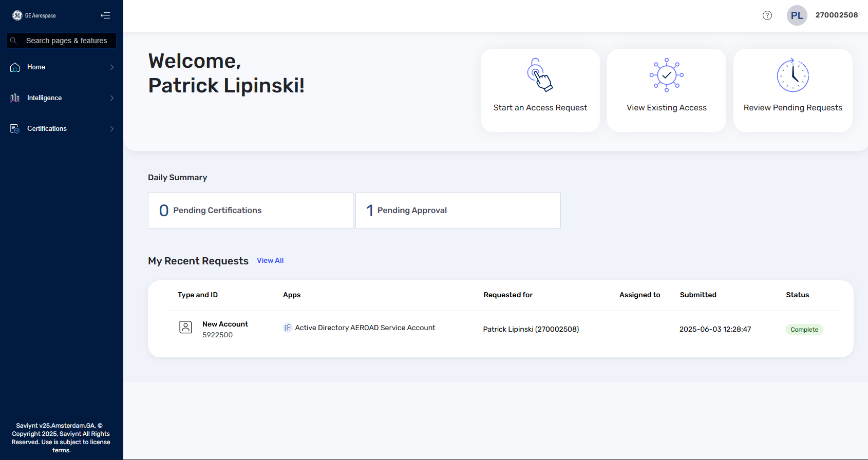The width and height of the screenshot is (868, 460).
Task: Open the Pending Certifications summary card
Action: pyautogui.click(x=250, y=210)
